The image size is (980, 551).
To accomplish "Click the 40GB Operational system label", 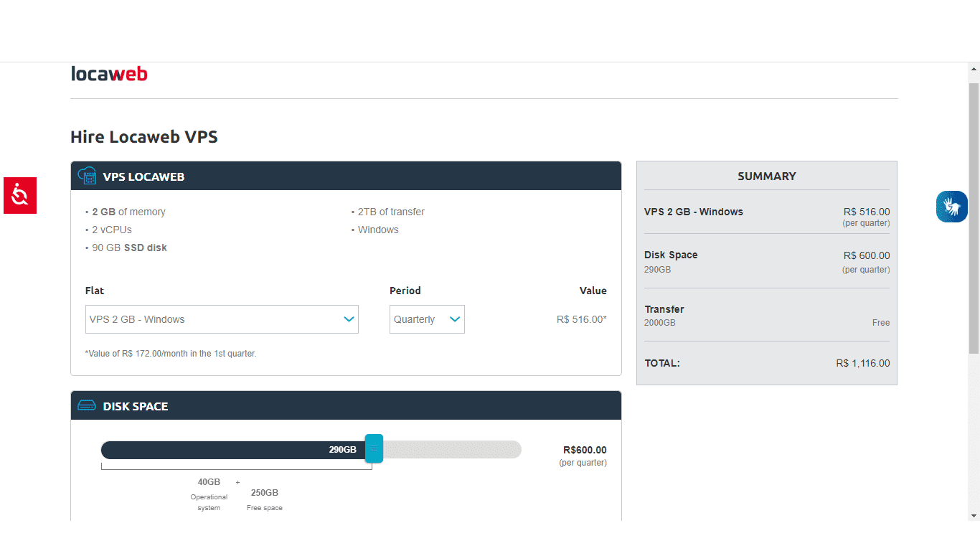I will point(209,494).
